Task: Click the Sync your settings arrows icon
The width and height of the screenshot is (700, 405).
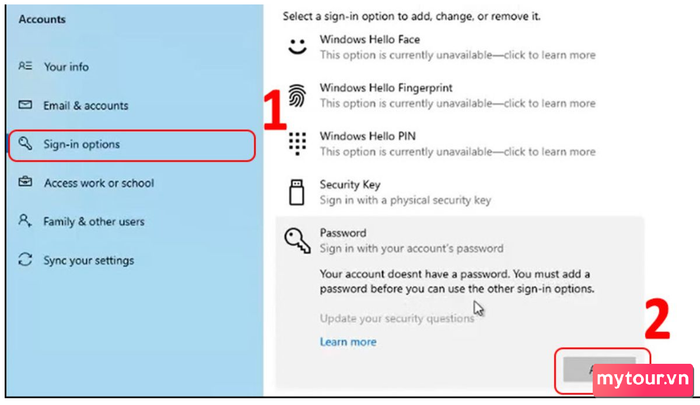Action: 25,259
